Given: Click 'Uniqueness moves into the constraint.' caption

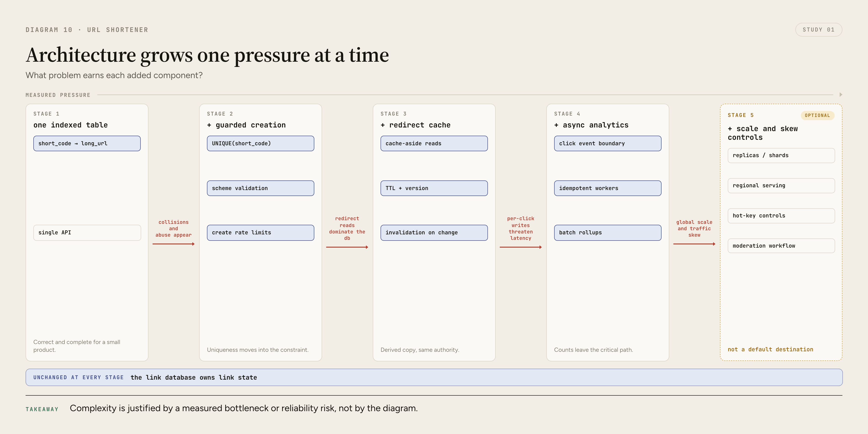Looking at the screenshot, I should coord(258,350).
